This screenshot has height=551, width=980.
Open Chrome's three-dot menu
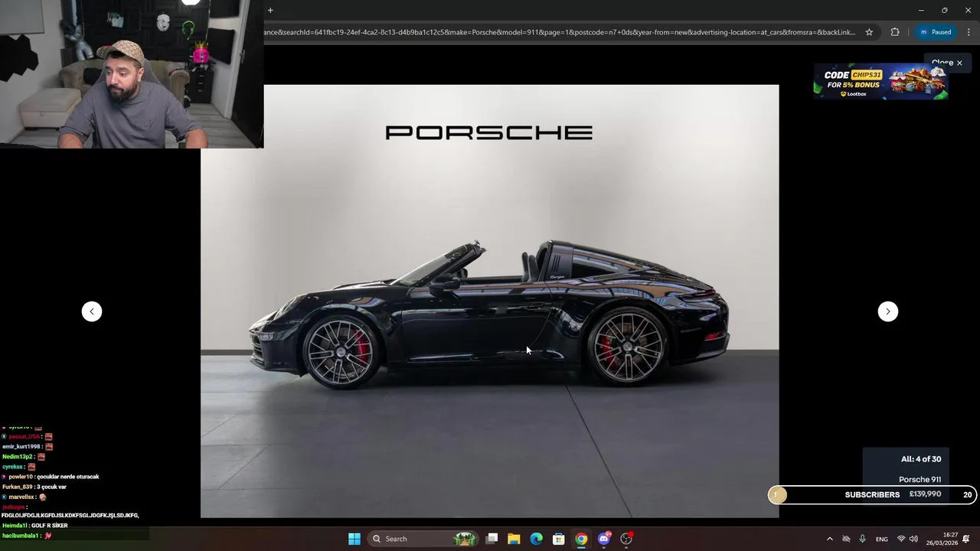click(969, 32)
